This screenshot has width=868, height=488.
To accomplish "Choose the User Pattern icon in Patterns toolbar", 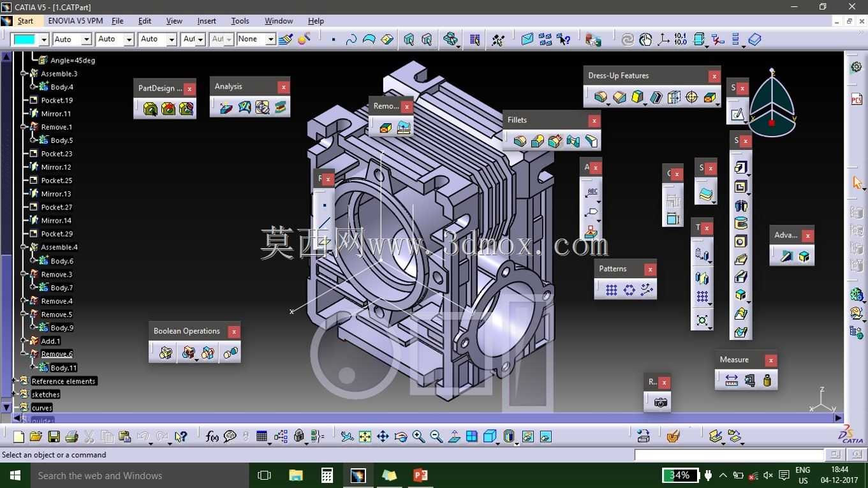I will click(647, 290).
